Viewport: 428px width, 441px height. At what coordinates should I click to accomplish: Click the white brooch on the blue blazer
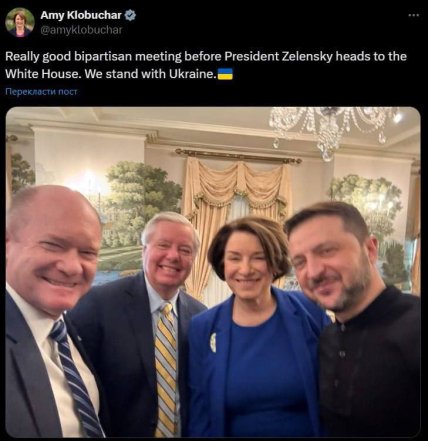coord(213,343)
